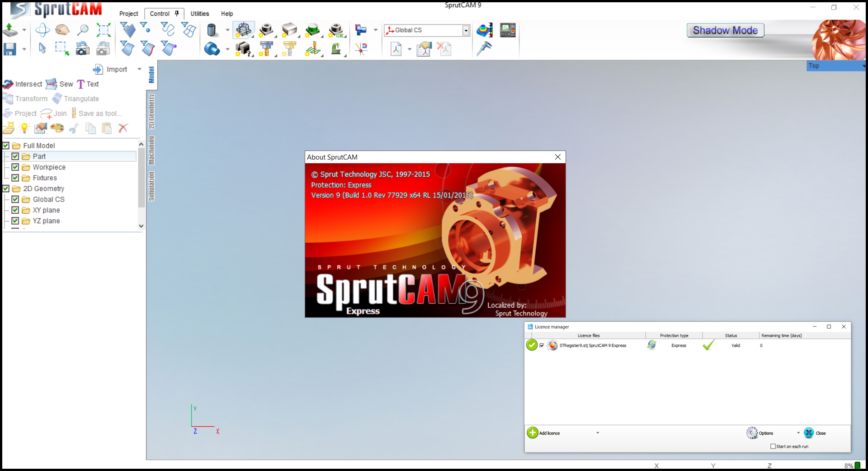Expand the load project dropdown arrow
Screen dimensions: 868x471
(24, 30)
